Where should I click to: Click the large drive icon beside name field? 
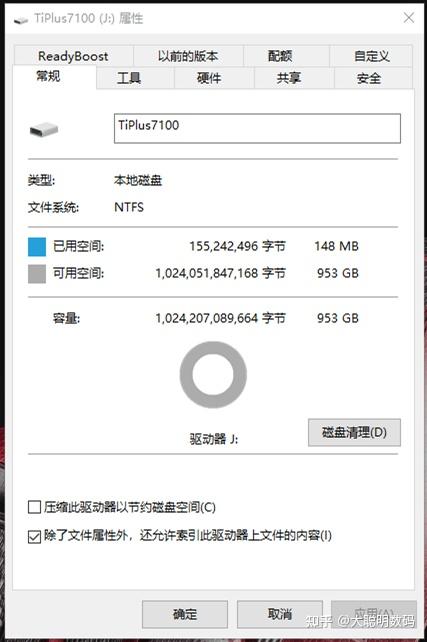pyautogui.click(x=44, y=130)
